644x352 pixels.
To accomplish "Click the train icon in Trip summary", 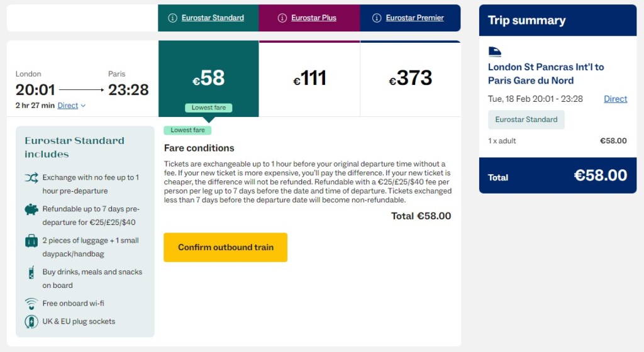I will click(x=495, y=52).
